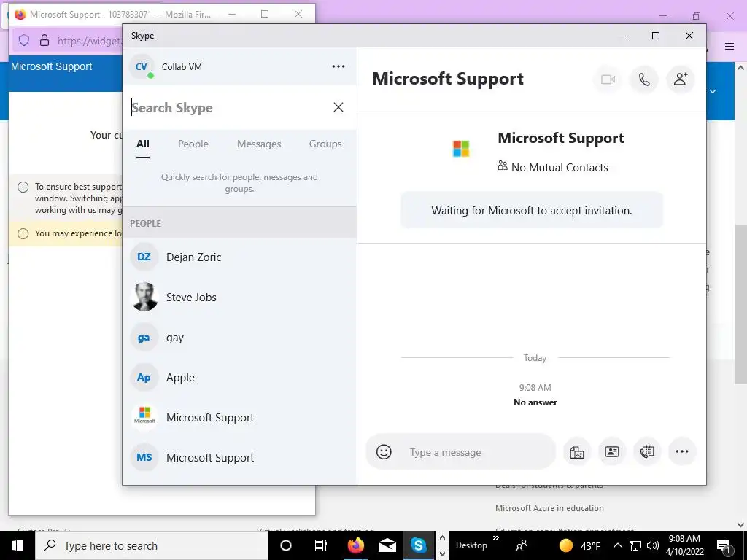Click the share contact card icon
Image resolution: width=747 pixels, height=560 pixels.
point(612,451)
